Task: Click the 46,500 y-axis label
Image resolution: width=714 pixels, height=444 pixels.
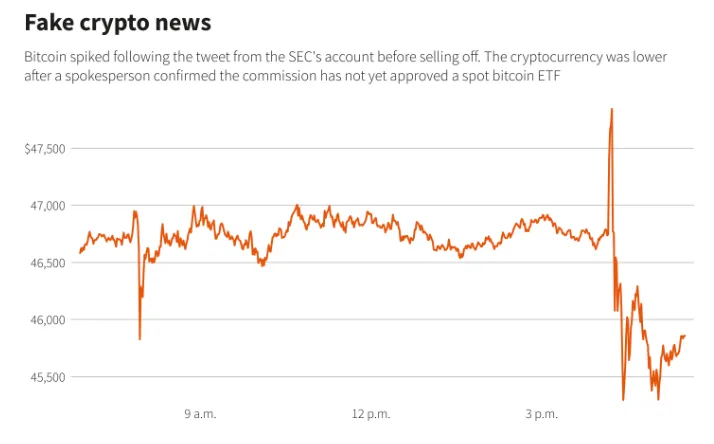Action: [48, 263]
